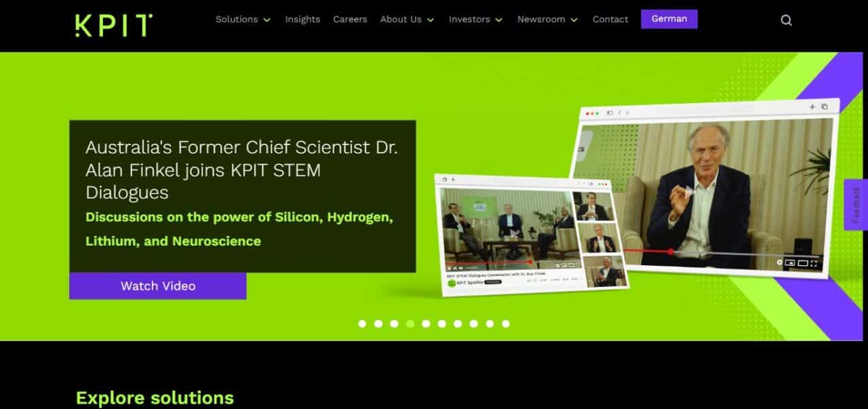Click the plus icon on mock browser window
The height and width of the screenshot is (409, 868).
812,106
